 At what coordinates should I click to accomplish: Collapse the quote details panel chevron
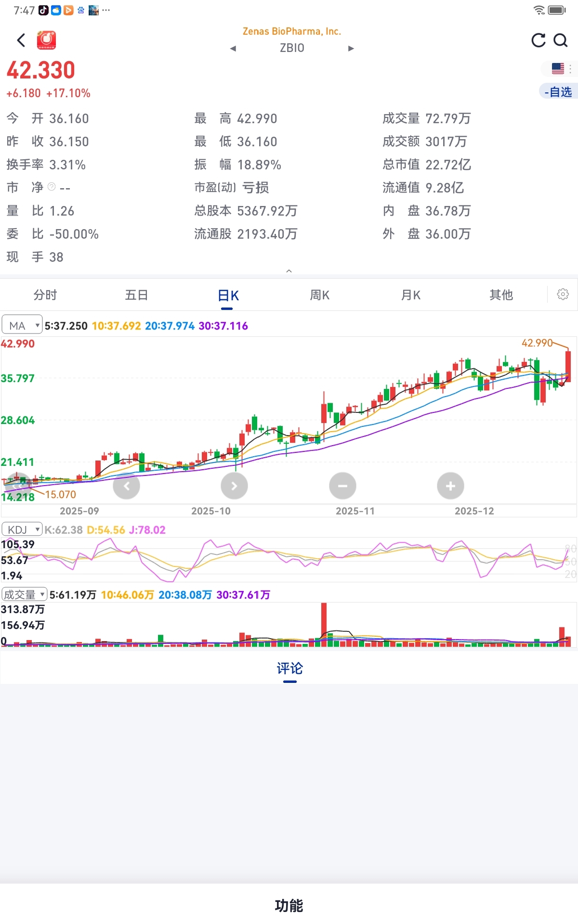[289, 271]
